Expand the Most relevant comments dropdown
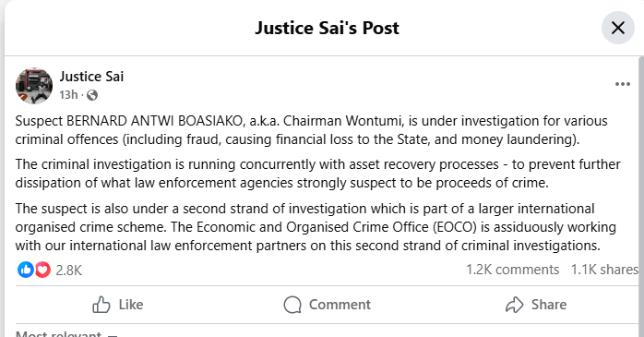644x337 pixels. [x=66, y=334]
